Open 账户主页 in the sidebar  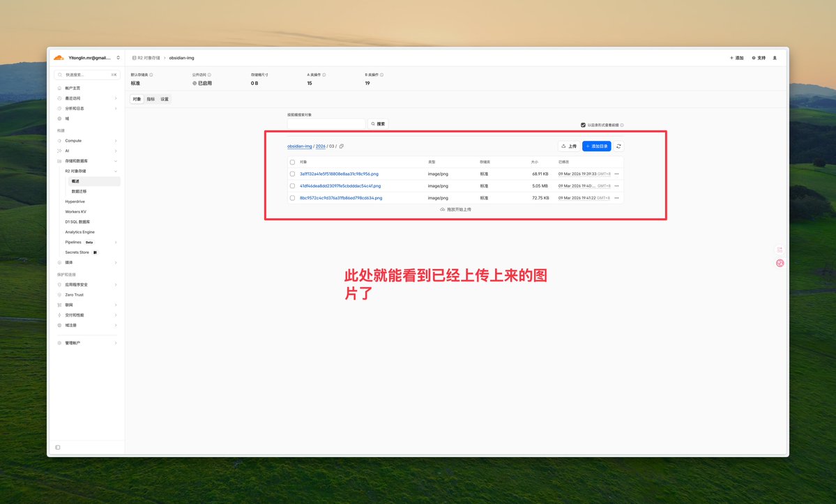[73, 88]
